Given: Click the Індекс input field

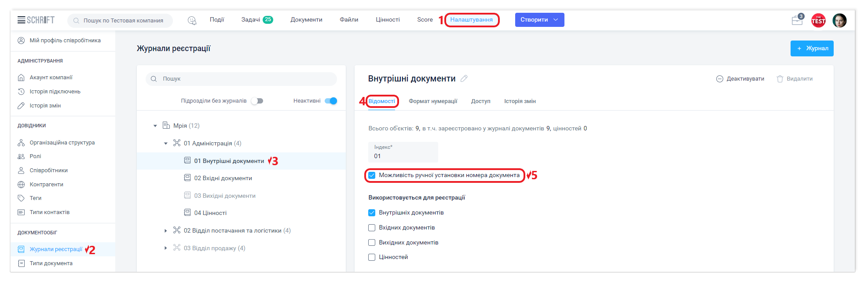Looking at the screenshot, I should tap(403, 156).
